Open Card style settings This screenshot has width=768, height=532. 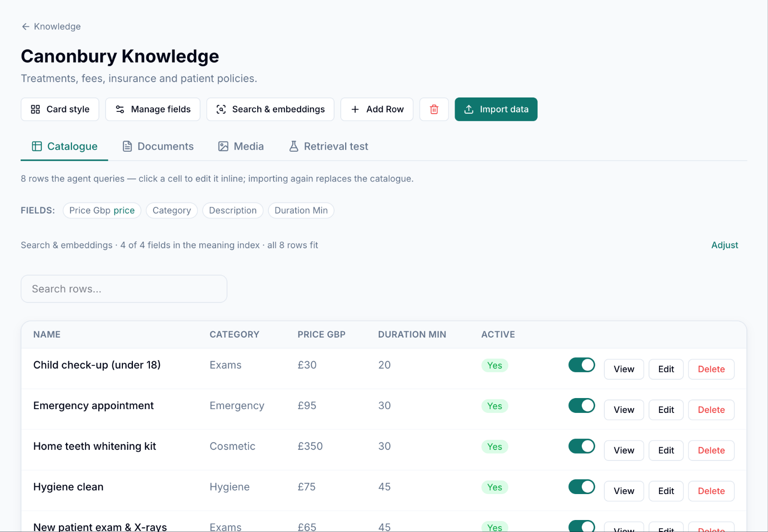click(x=60, y=109)
